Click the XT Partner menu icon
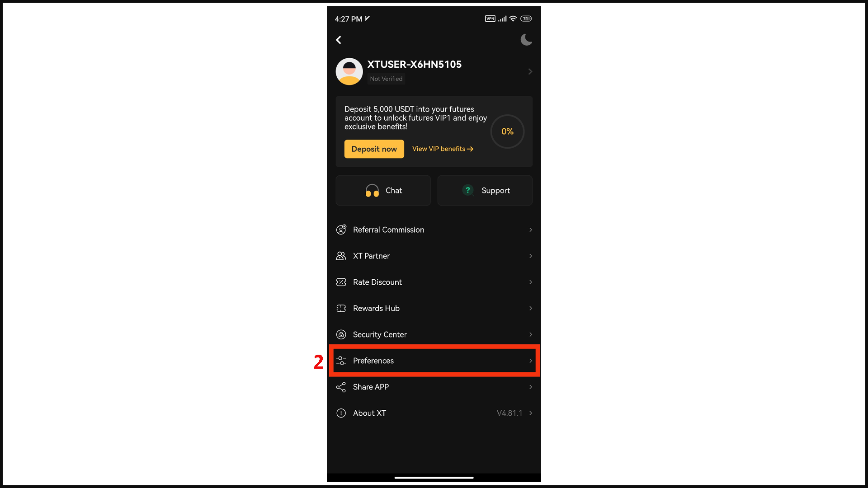The width and height of the screenshot is (868, 488). (x=340, y=256)
